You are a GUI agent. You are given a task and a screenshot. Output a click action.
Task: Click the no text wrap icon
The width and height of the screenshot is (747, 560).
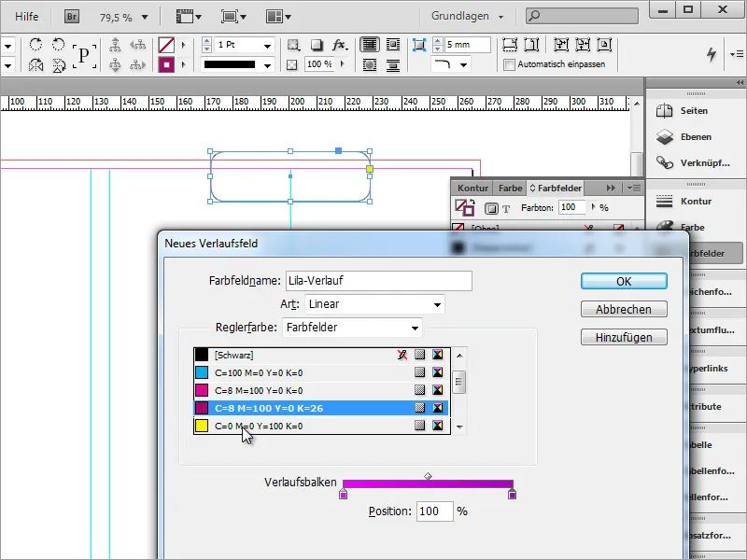(370, 45)
